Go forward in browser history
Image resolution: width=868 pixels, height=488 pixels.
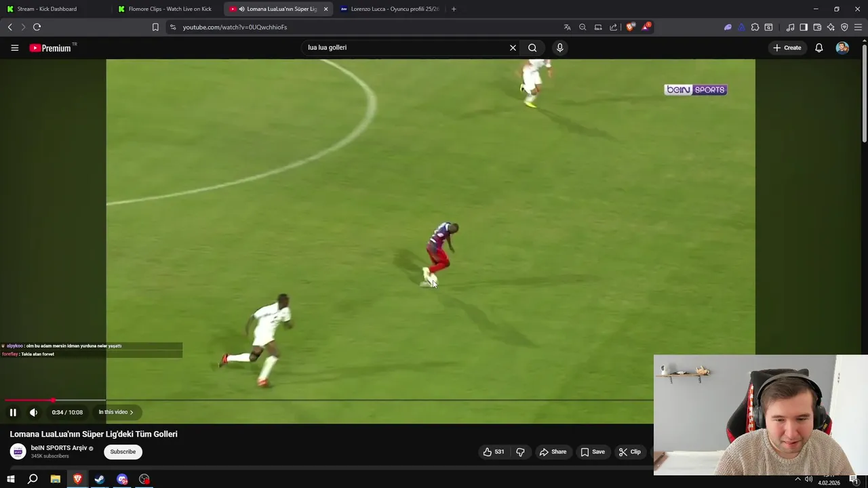[23, 27]
